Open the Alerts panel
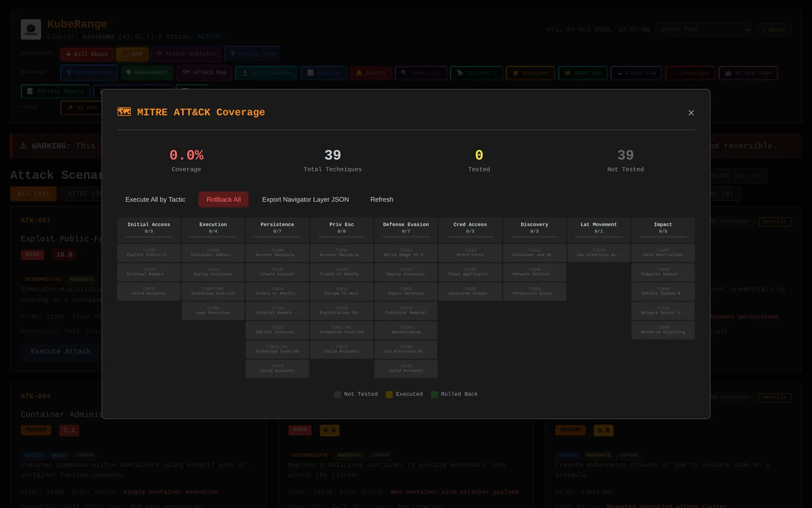812x508 pixels. tap(371, 73)
